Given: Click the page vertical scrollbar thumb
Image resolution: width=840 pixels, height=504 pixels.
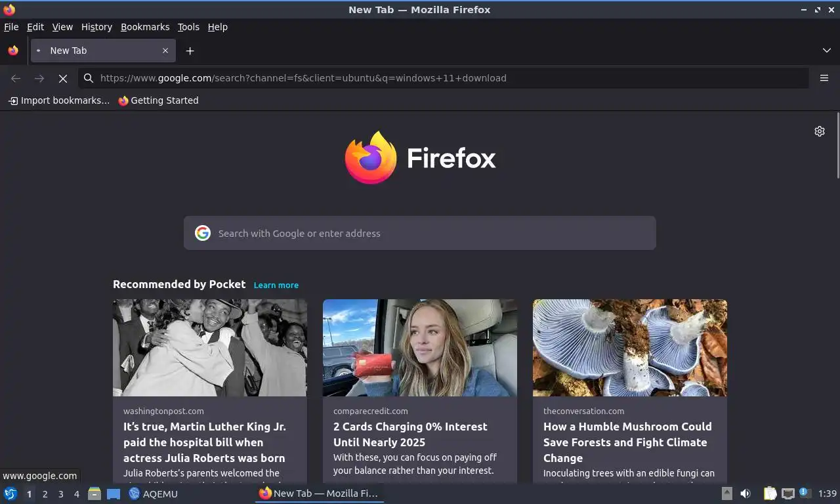Looking at the screenshot, I should click(837, 145).
